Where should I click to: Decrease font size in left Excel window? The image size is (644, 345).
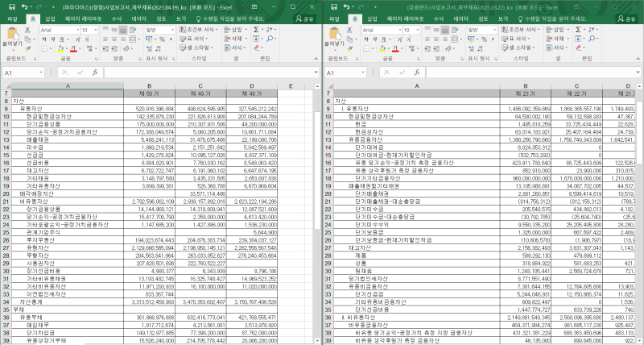pyautogui.click(x=86, y=39)
